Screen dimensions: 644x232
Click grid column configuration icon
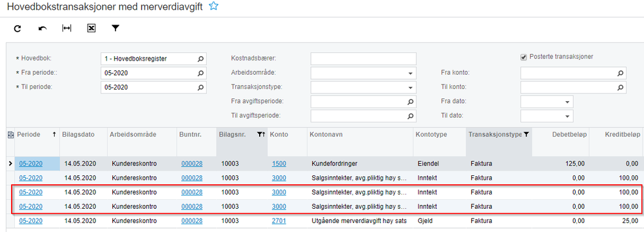[x=10, y=134]
